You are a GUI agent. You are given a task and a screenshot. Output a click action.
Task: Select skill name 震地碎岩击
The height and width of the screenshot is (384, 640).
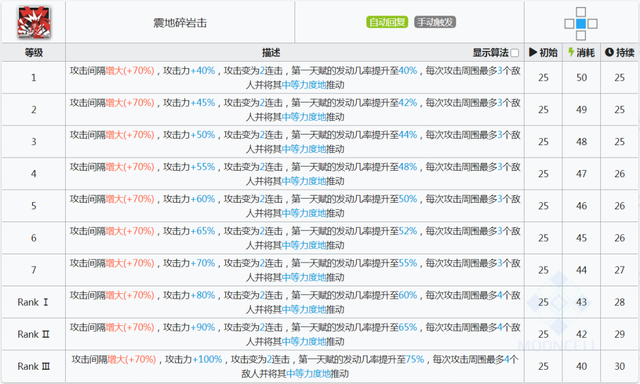point(180,23)
